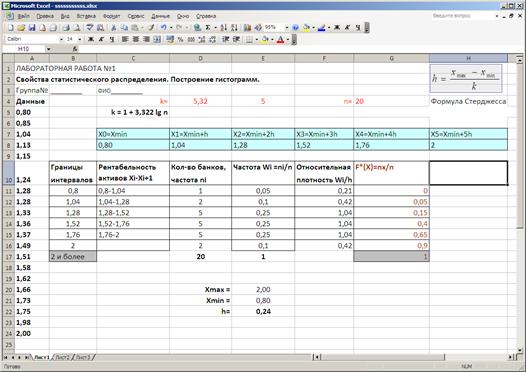Apply the Comma Style 000 icon

click(191, 40)
